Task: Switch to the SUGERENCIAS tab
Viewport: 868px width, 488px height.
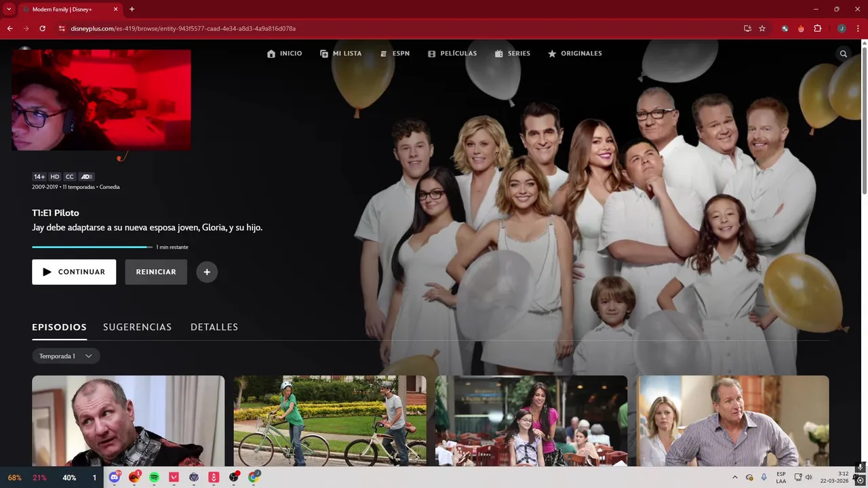Action: (x=137, y=327)
